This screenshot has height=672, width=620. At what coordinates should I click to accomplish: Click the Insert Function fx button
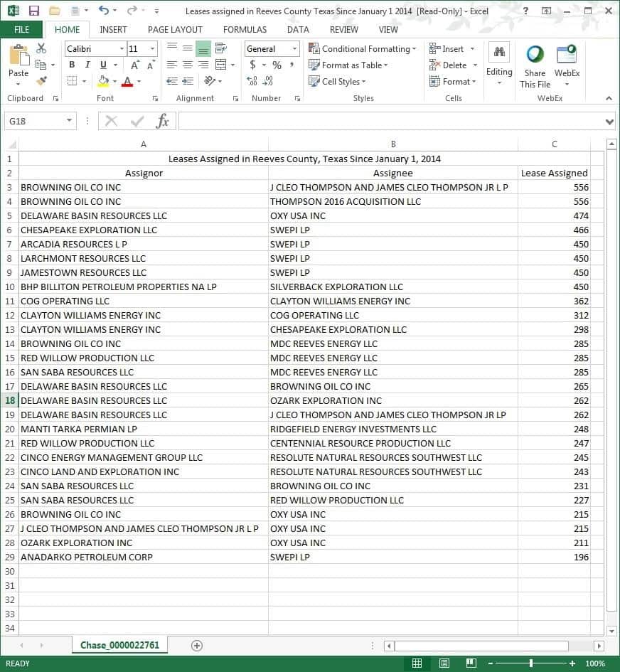pyautogui.click(x=162, y=121)
